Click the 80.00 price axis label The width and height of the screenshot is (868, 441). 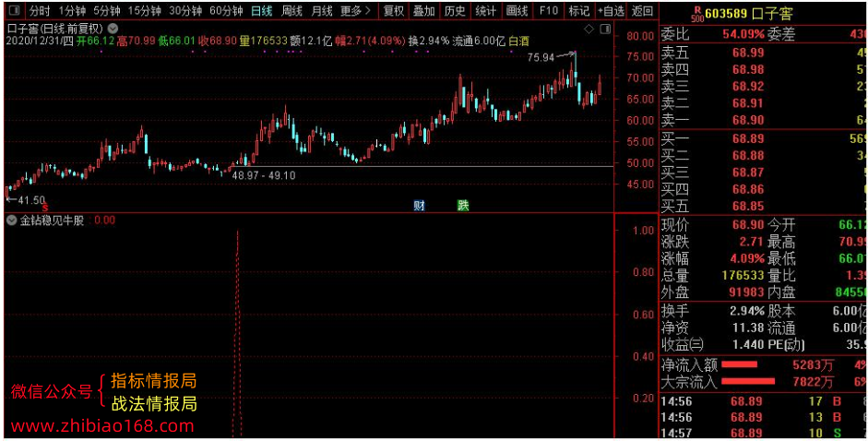640,36
